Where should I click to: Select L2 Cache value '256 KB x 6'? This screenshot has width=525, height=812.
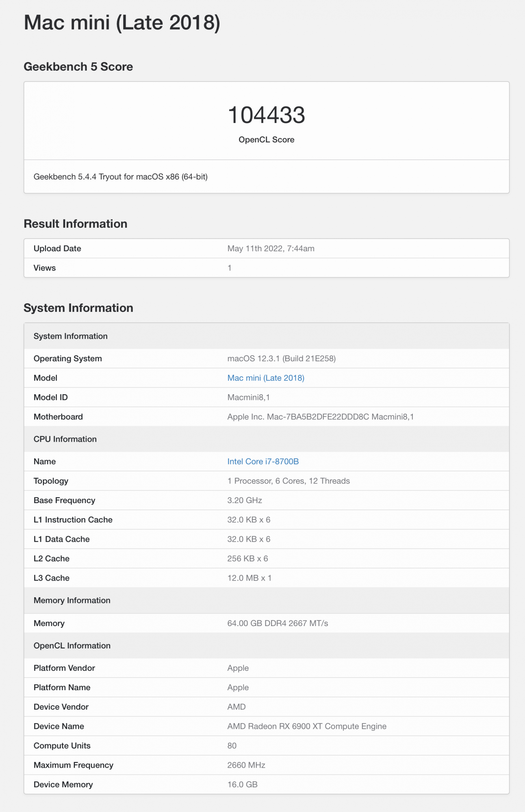coord(248,559)
